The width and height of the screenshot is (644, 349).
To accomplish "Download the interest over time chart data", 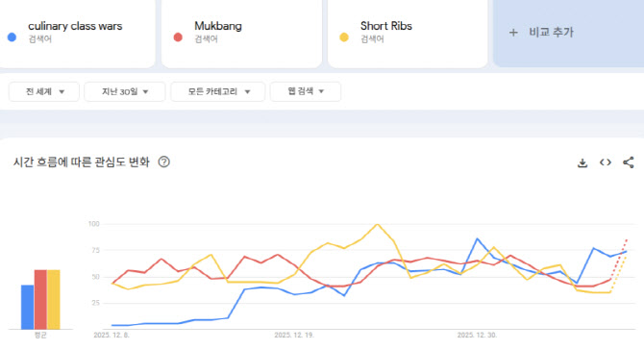I will 582,162.
